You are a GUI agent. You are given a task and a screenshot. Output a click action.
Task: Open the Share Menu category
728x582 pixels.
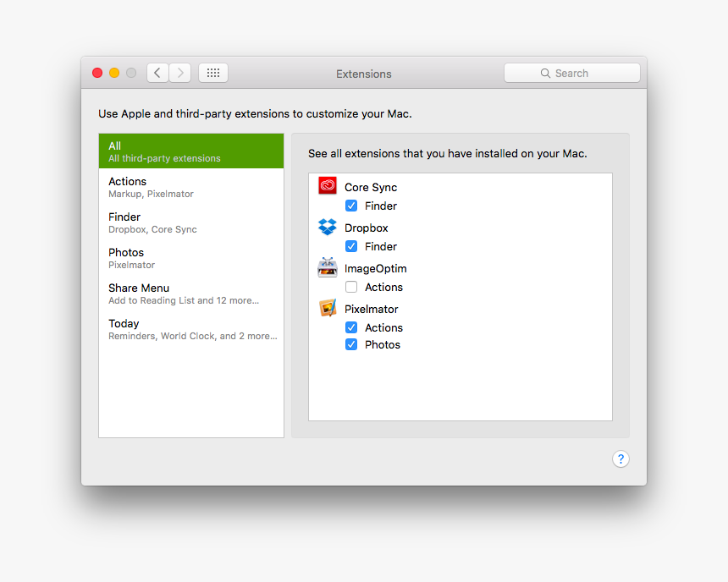pyautogui.click(x=191, y=294)
